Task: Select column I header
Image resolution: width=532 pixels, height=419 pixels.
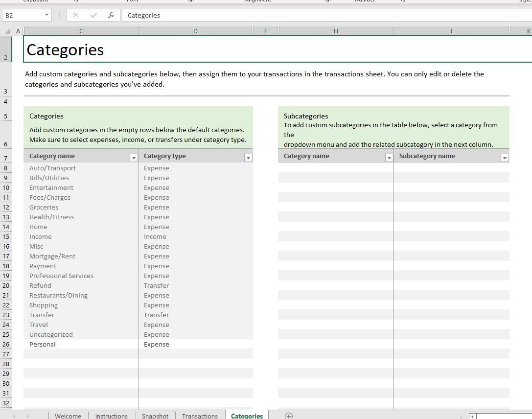Action: pyautogui.click(x=451, y=31)
